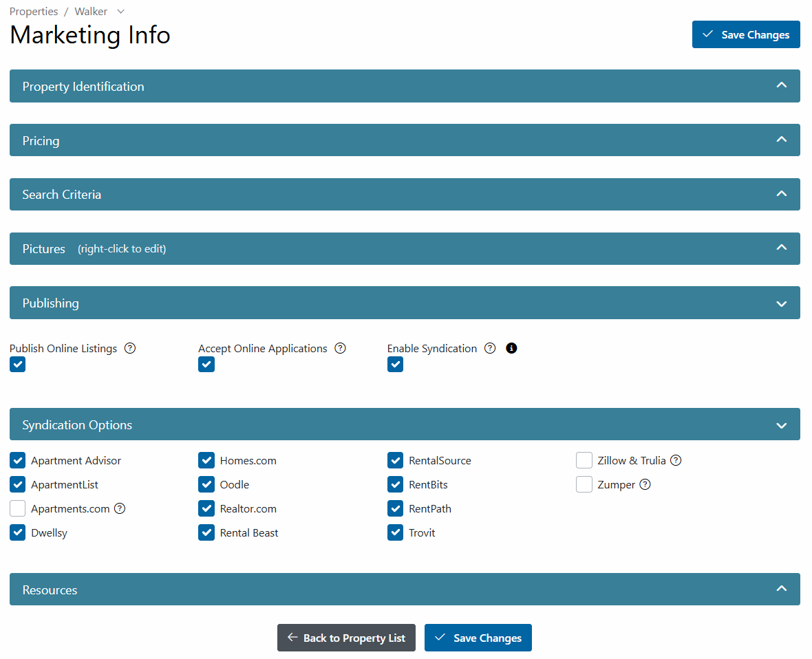Collapse Syndication Options section
Screen dimensions: 812x659
click(x=405, y=424)
